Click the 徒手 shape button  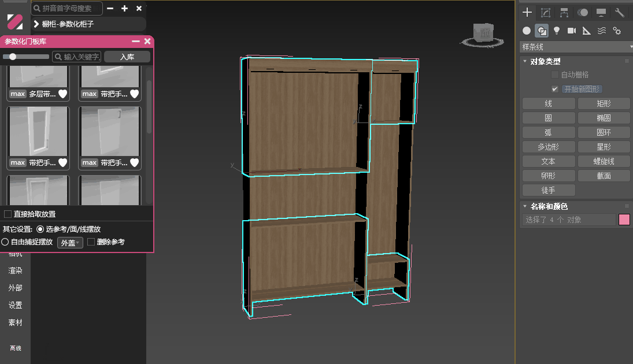(548, 190)
